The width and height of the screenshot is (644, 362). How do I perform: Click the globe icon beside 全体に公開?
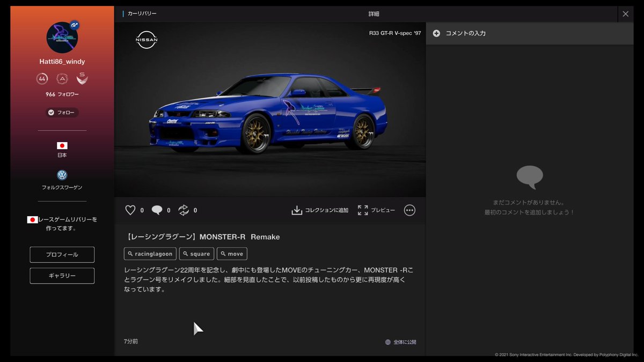click(388, 342)
